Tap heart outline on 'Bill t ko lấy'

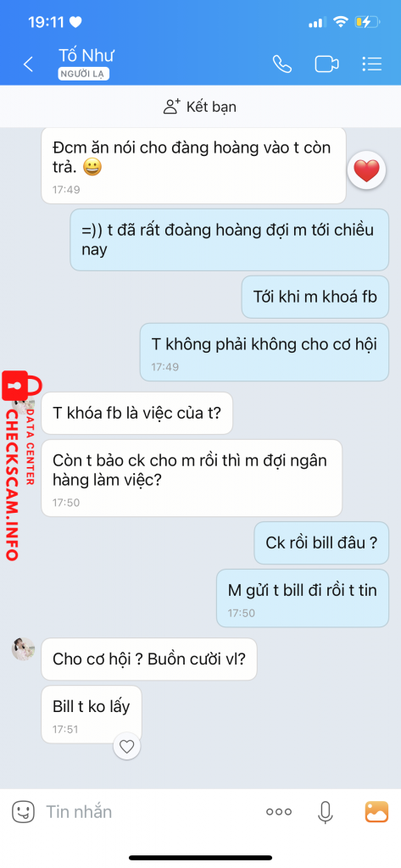tap(127, 747)
